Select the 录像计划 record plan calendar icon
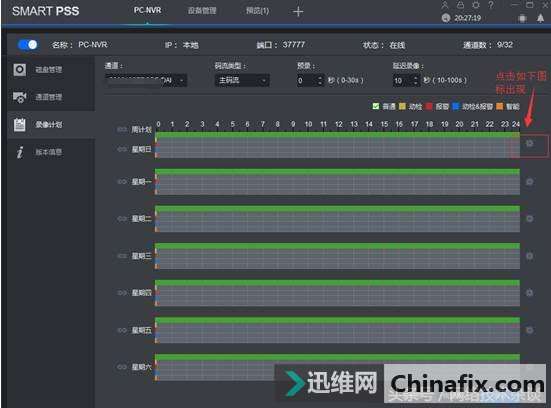Screen dimensions: 551x408 [x=20, y=124]
